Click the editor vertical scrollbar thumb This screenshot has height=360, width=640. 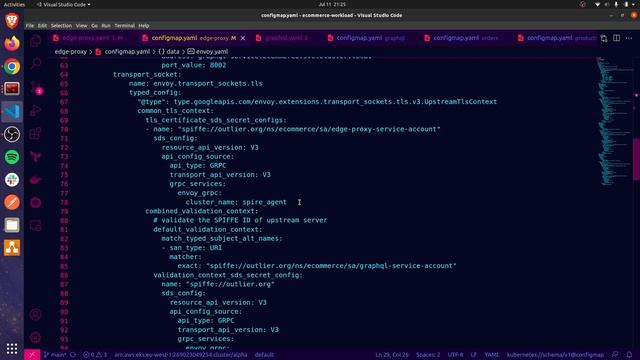point(636,159)
